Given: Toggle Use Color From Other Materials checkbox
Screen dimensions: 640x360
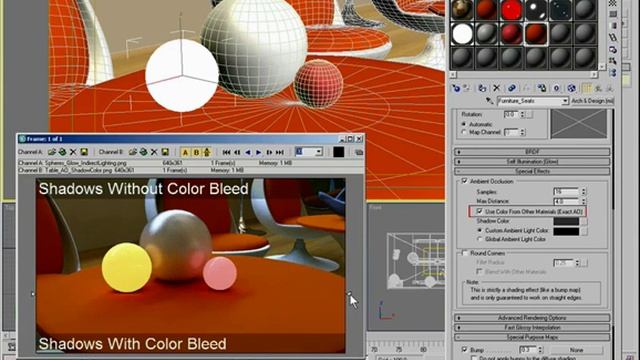Looking at the screenshot, I should [479, 211].
